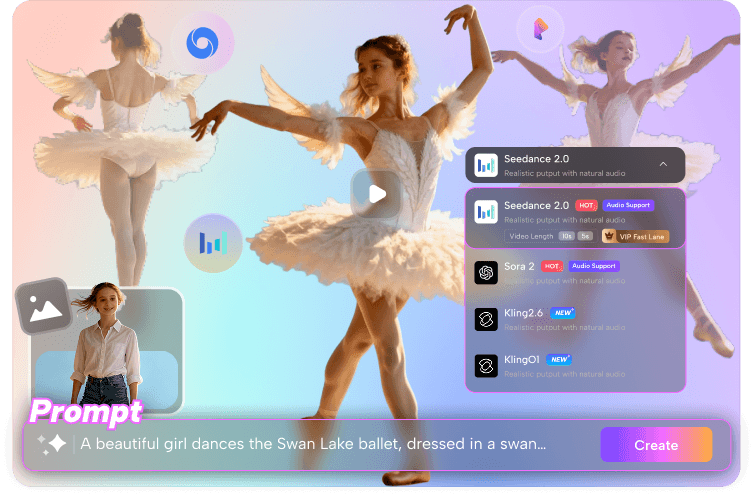The width and height of the screenshot is (754, 496).
Task: Click the Create button
Action: 656,445
